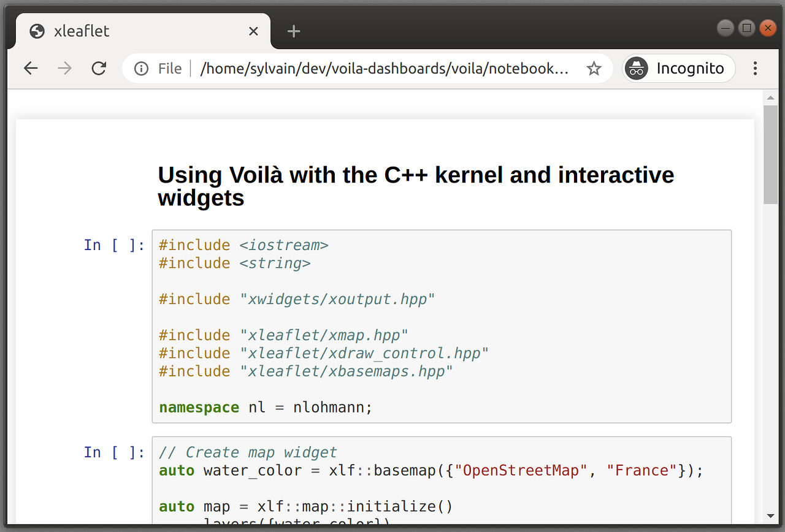Click the 'File' label in the address bar
Viewport: 785px width, 532px height.
(x=169, y=68)
